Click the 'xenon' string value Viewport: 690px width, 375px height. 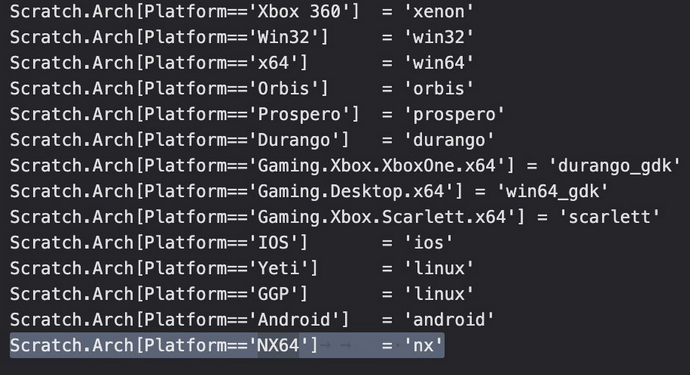click(439, 11)
